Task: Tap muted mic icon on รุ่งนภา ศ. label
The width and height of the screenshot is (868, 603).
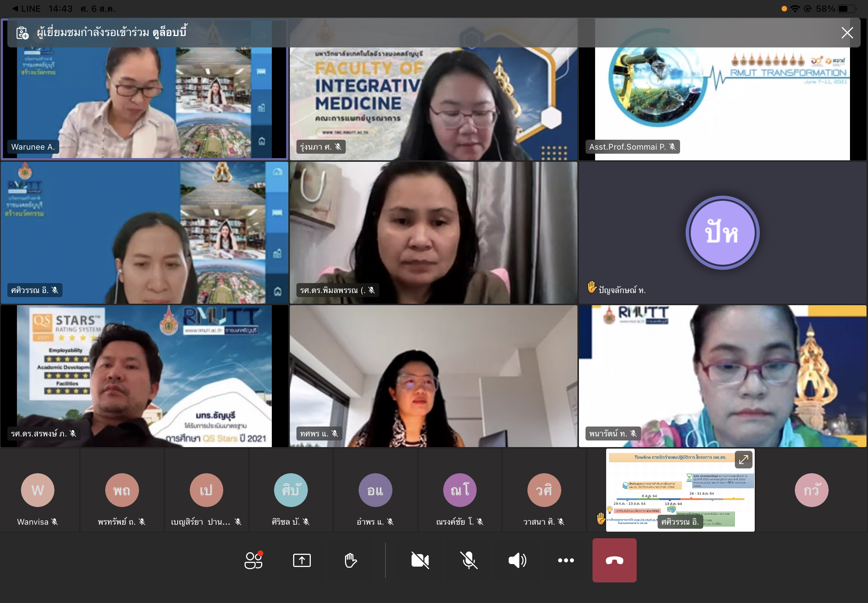Action: [x=338, y=147]
